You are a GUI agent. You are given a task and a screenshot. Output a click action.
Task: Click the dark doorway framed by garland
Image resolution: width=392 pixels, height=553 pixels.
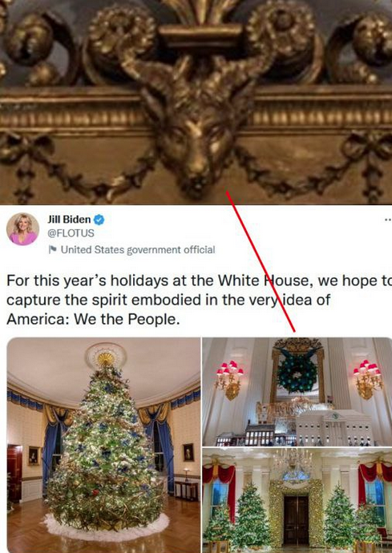point(296,519)
